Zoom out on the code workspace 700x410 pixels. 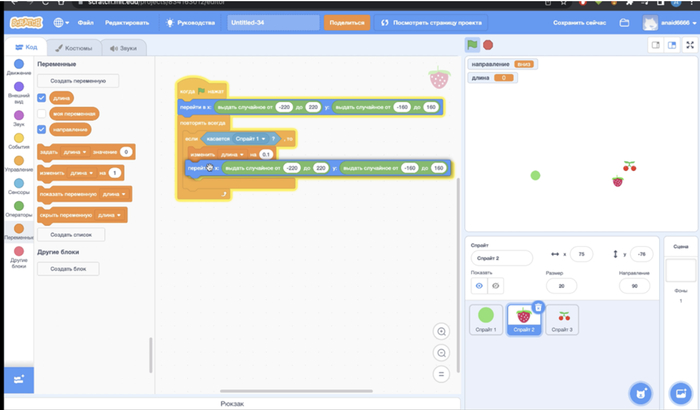coord(441,353)
